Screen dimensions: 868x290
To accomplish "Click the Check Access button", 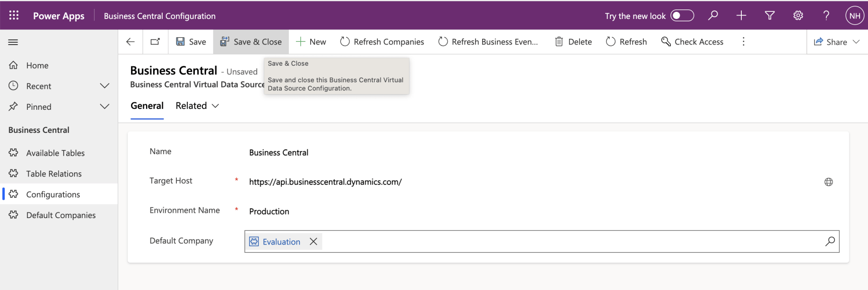I will (692, 42).
